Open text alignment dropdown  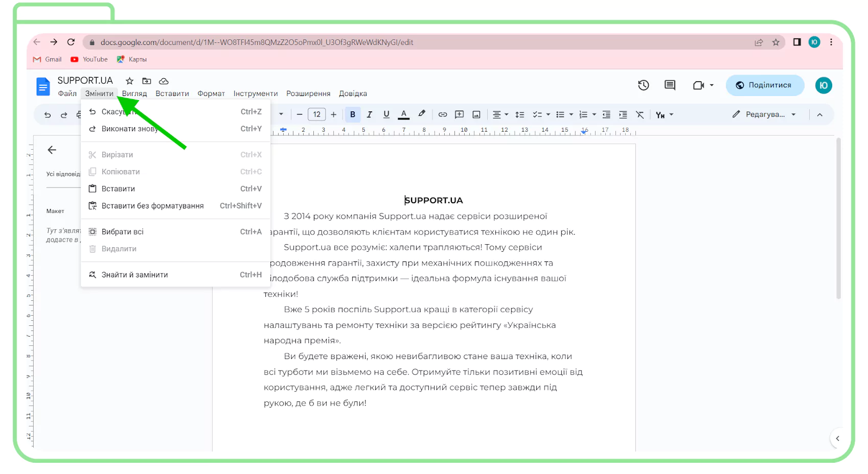pyautogui.click(x=500, y=114)
